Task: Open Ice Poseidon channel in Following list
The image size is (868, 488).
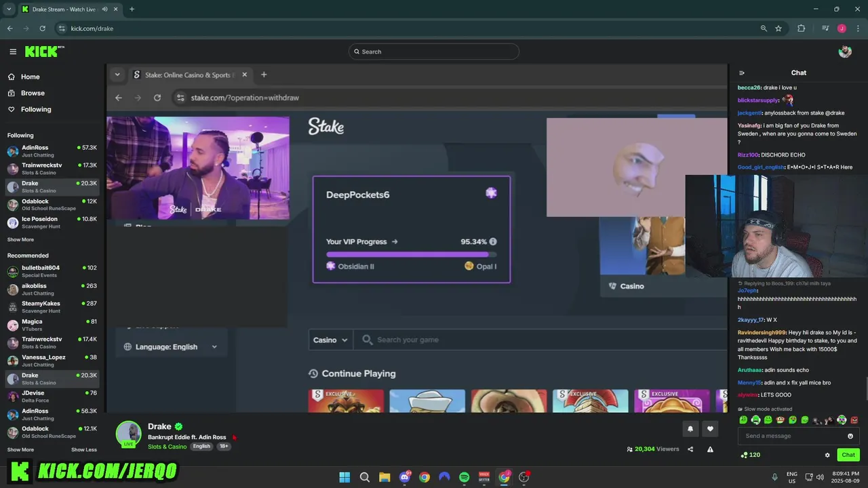Action: 52,222
